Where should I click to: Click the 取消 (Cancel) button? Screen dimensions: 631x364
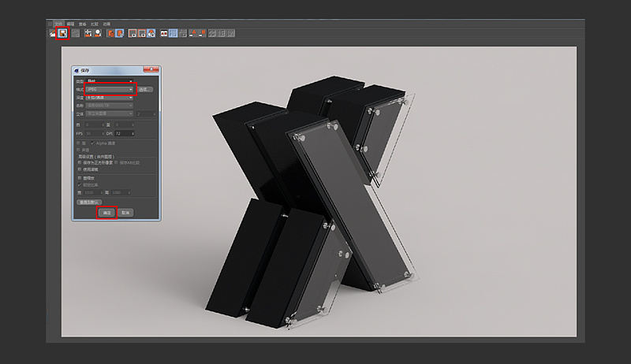point(126,213)
